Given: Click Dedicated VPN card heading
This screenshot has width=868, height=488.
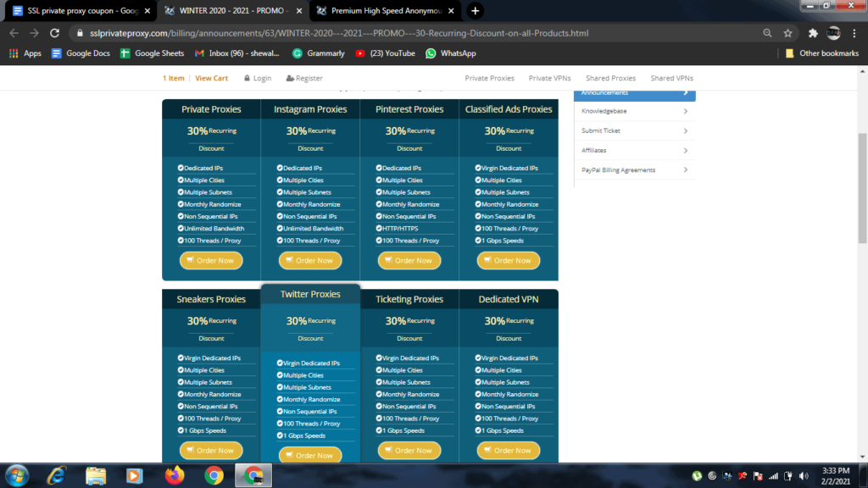Looking at the screenshot, I should (x=509, y=299).
